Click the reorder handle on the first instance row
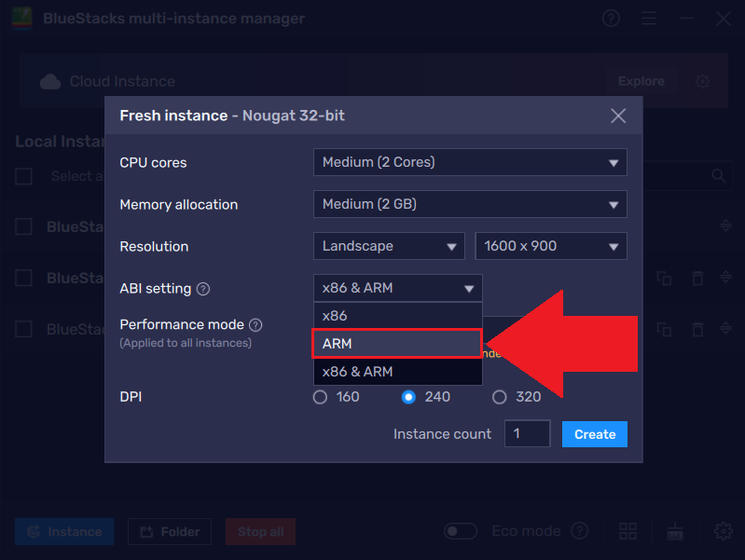745x560 pixels. pos(725,225)
